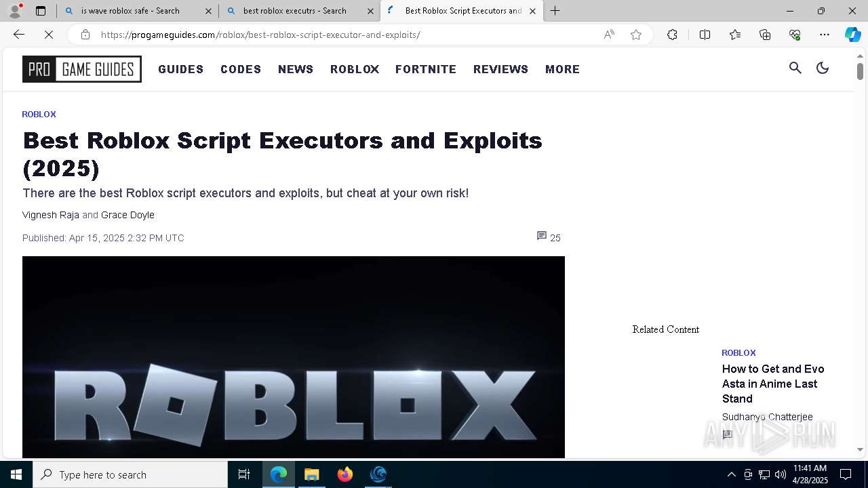Open Task View on taskbar
Screen dimensions: 868x488
click(x=244, y=474)
